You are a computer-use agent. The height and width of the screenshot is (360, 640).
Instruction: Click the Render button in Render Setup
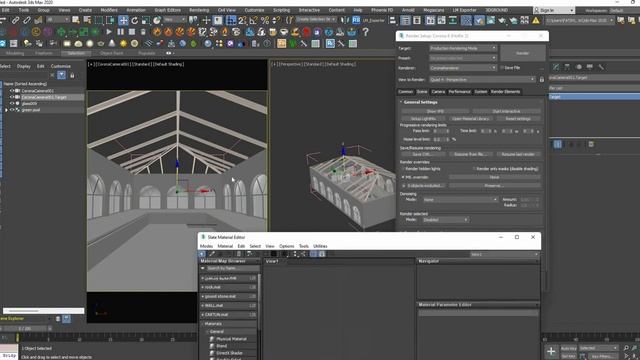tap(522, 53)
